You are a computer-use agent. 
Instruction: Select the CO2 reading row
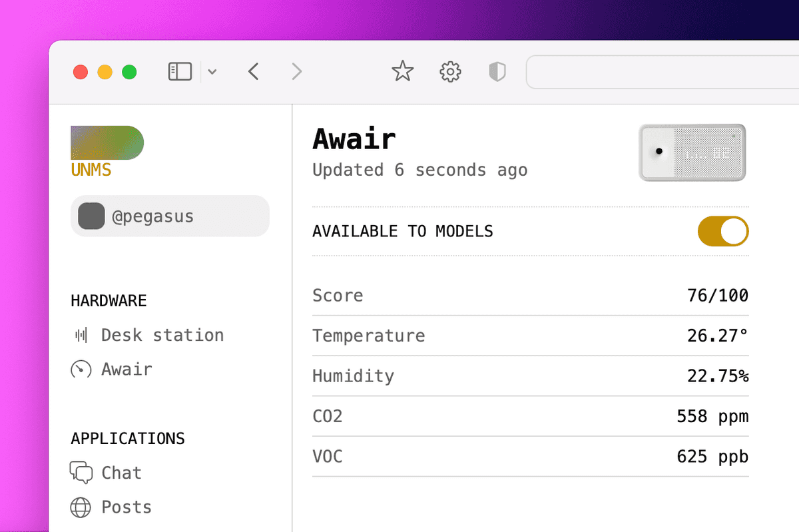click(530, 416)
